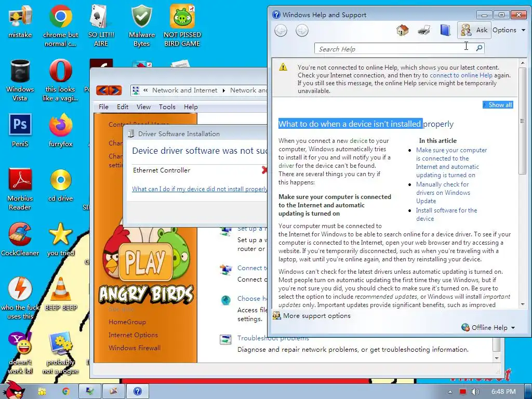Image resolution: width=532 pixels, height=399 pixels.
Task: Click the Chrome icon on taskbar
Action: 65,391
